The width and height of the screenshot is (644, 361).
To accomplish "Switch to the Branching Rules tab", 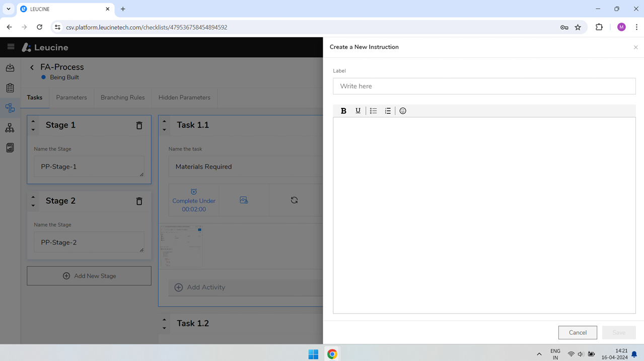I will [x=122, y=97].
